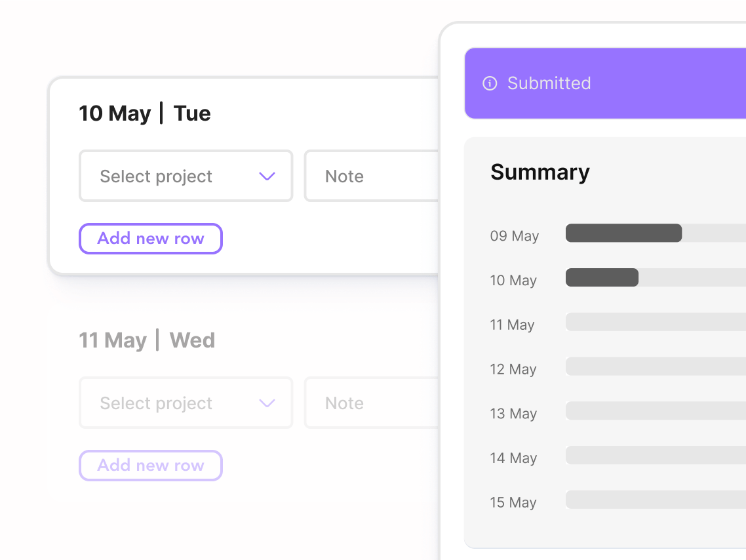This screenshot has width=746, height=560.
Task: Click the 09 May progress bar
Action: [623, 233]
